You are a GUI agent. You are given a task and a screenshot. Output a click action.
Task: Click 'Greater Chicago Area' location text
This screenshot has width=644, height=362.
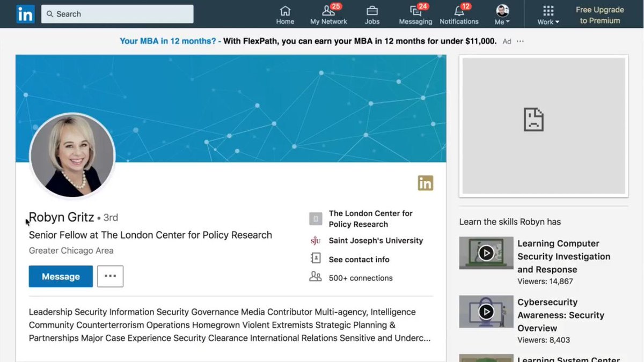click(x=71, y=250)
